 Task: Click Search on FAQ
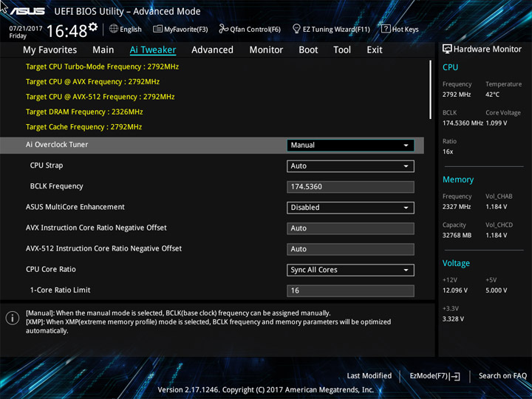click(x=502, y=376)
